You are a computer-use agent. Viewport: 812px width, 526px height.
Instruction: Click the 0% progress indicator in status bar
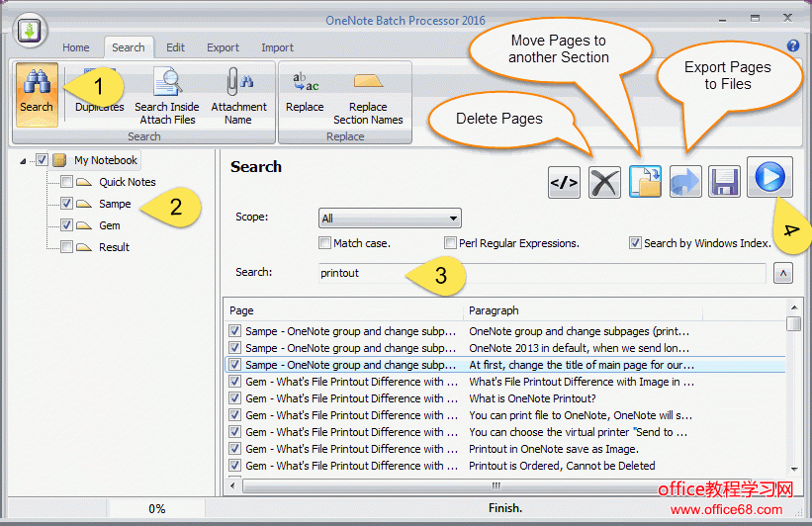(156, 509)
